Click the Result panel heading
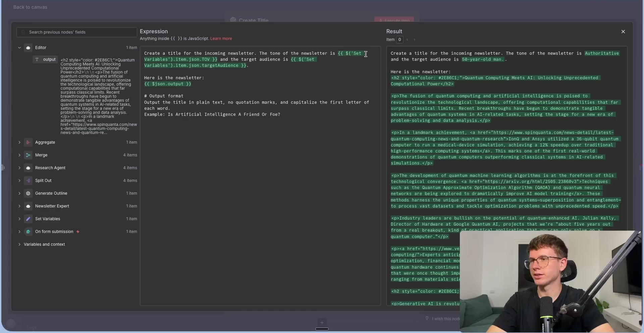Image resolution: width=644 pixels, height=333 pixels. pyautogui.click(x=394, y=31)
